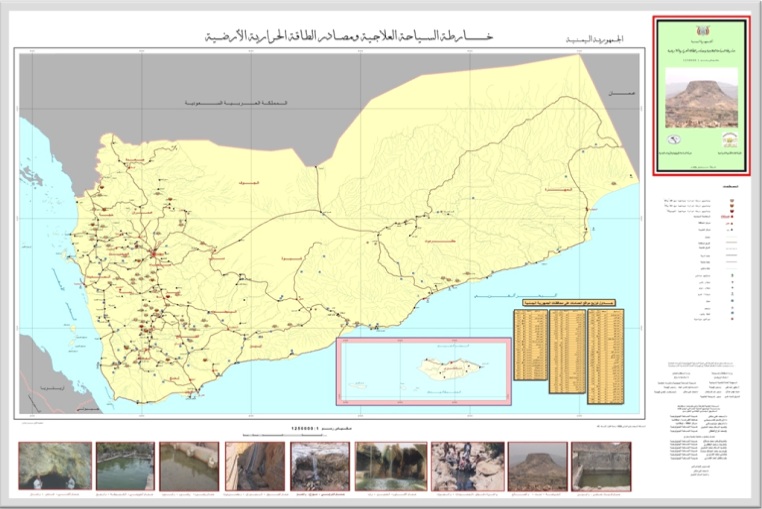Open the fifth photo in the bottom strip
Image resolution: width=762 pixels, height=509 pixels.
click(319, 467)
